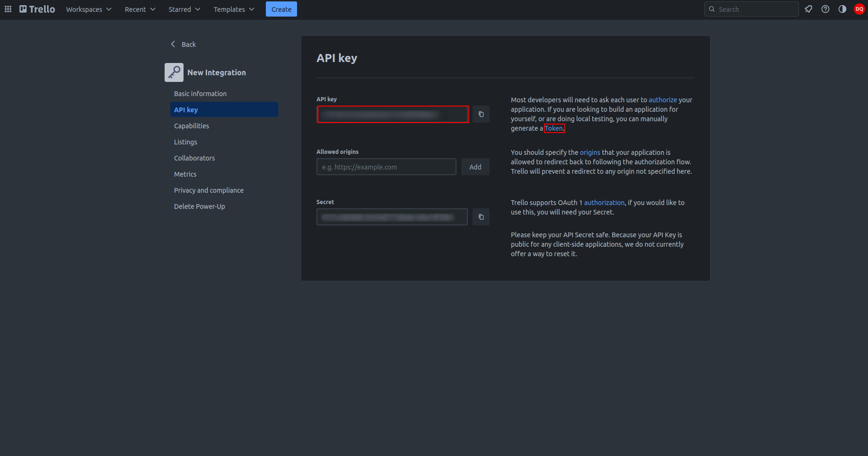Click the blue Create button
The width and height of the screenshot is (868, 456).
[x=281, y=9]
